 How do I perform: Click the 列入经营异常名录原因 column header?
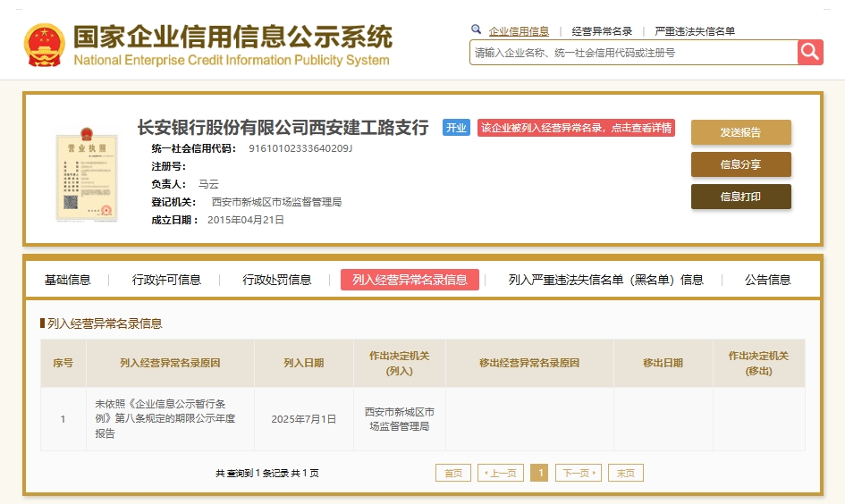tap(170, 363)
